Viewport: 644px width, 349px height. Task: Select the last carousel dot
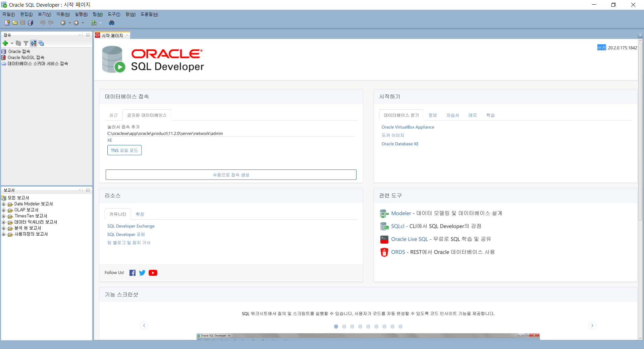(x=400, y=327)
